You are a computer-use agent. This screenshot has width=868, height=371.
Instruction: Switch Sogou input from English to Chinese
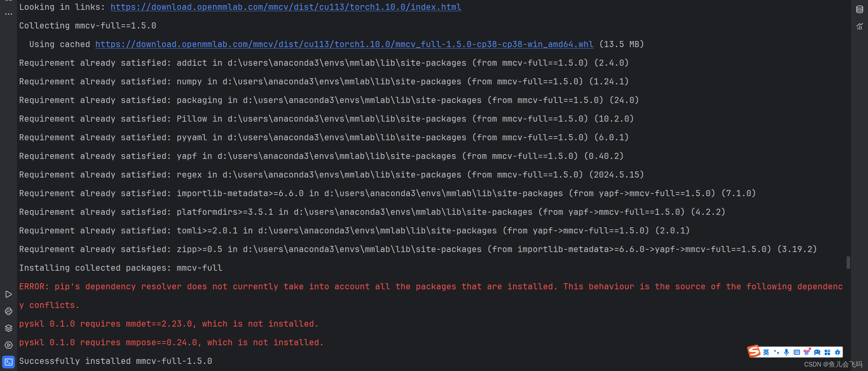coord(766,352)
